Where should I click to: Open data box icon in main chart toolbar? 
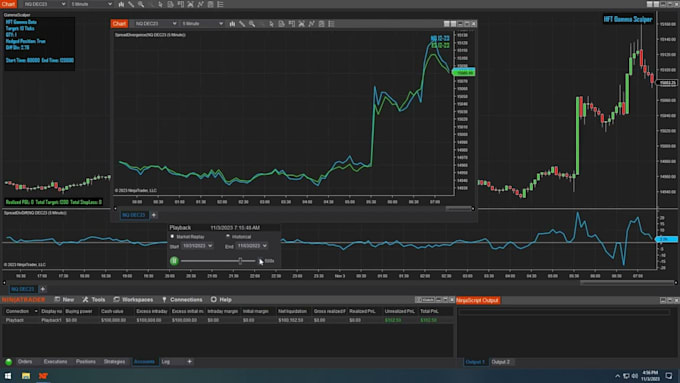pos(170,4)
